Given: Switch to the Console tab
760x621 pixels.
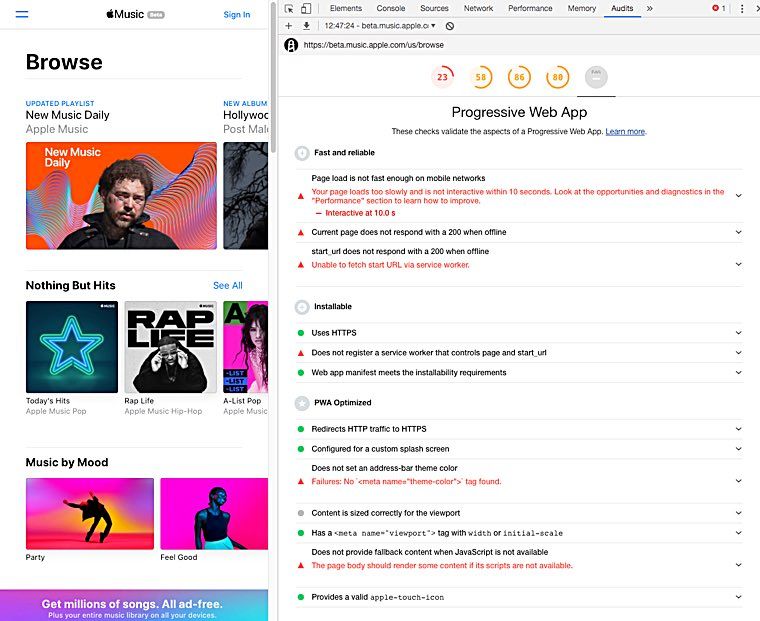Looking at the screenshot, I should pos(391,8).
